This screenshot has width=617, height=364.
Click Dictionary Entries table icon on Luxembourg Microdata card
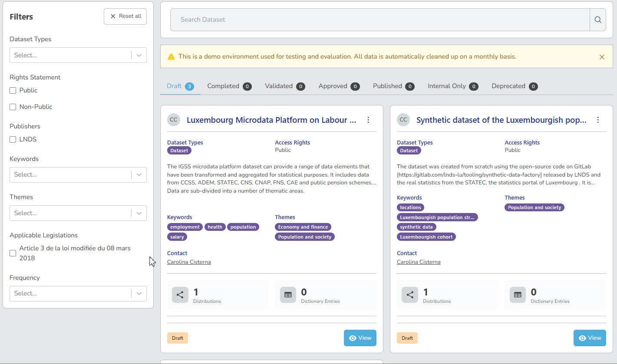(x=288, y=295)
